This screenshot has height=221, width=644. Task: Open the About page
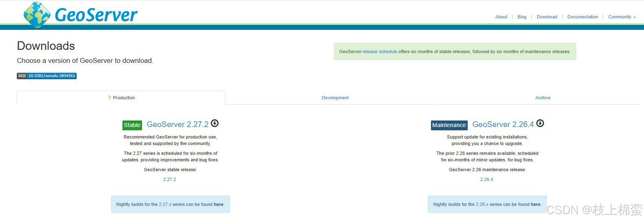(x=501, y=17)
